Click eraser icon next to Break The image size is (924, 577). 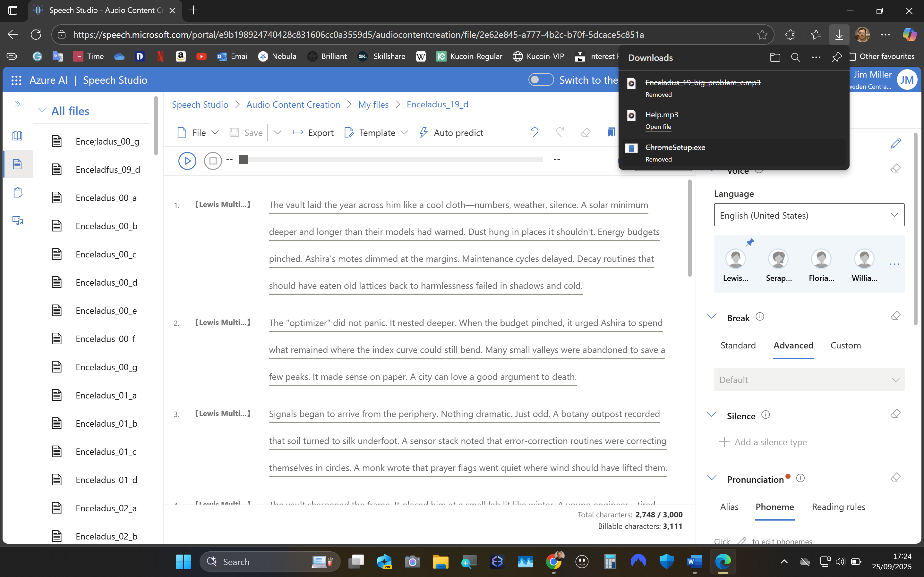tap(895, 316)
